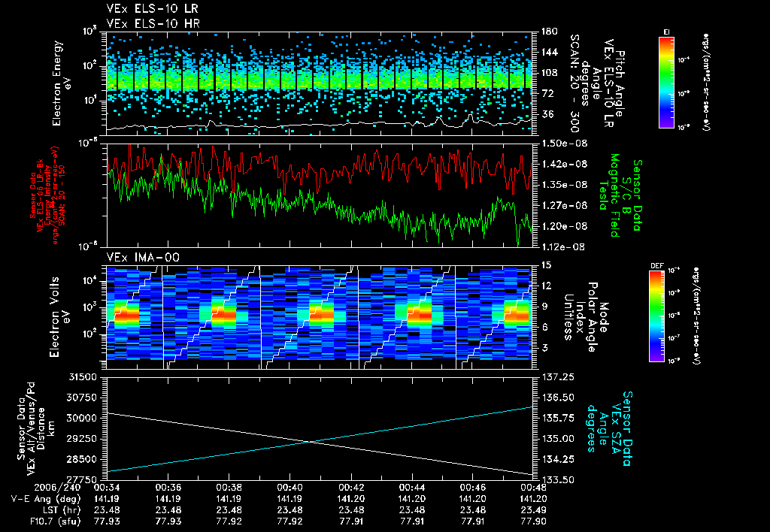
Task: Click the 00:34 time tick label
Action: click(107, 488)
